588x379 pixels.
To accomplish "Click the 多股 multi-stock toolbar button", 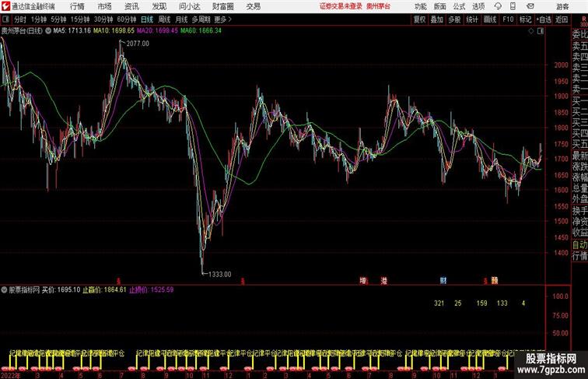I will (x=454, y=19).
